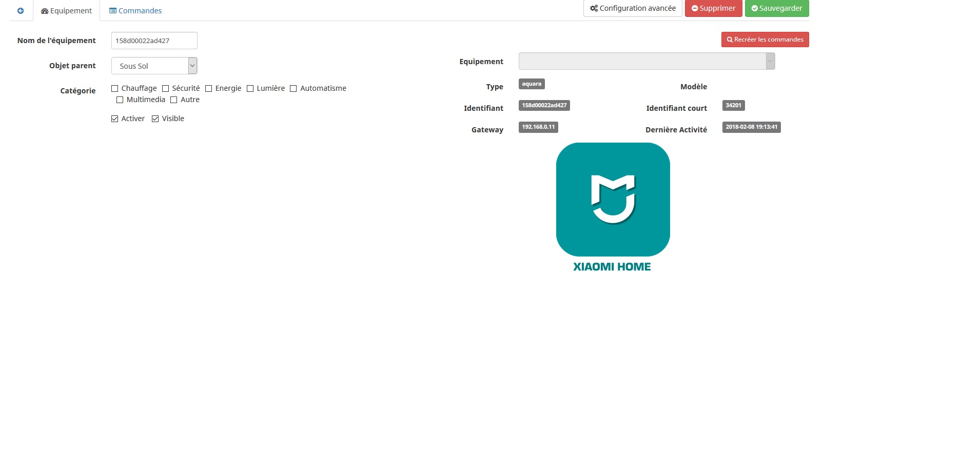Image resolution: width=980 pixels, height=453 pixels.
Task: Click the back arrow icon
Action: pyautogui.click(x=21, y=11)
